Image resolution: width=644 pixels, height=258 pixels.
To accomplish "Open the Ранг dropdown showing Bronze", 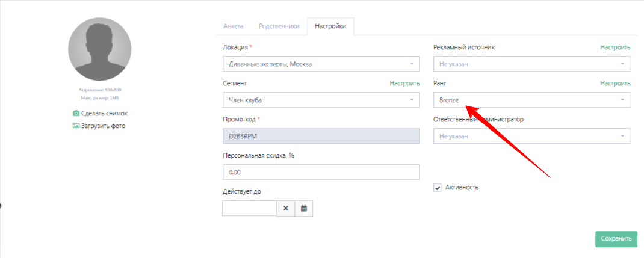I will [x=532, y=100].
